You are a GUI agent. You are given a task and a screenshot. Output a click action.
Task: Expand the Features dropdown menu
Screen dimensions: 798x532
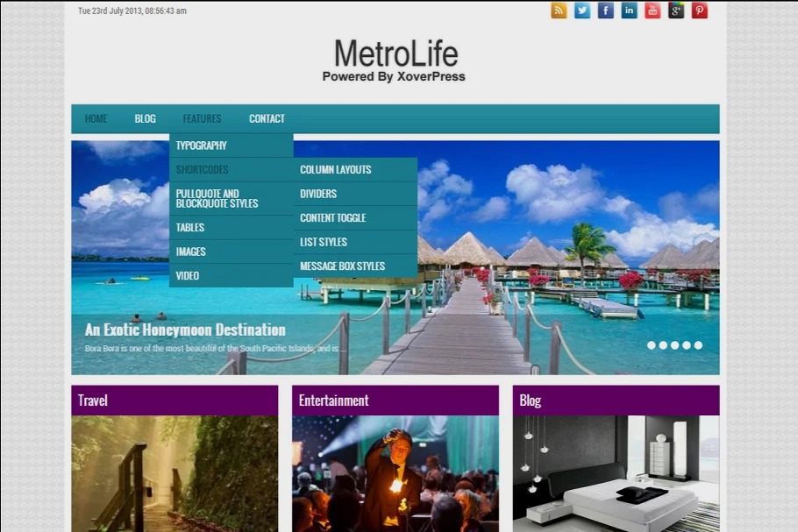click(202, 119)
